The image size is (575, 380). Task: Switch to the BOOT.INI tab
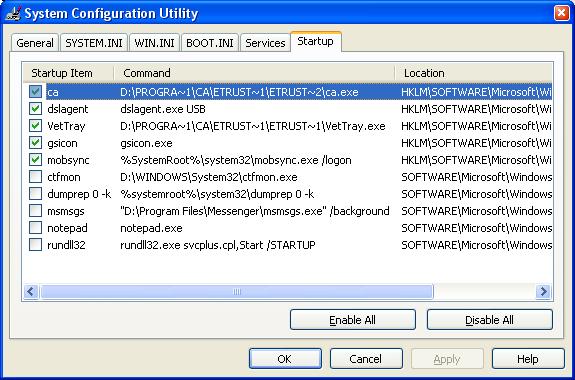210,43
